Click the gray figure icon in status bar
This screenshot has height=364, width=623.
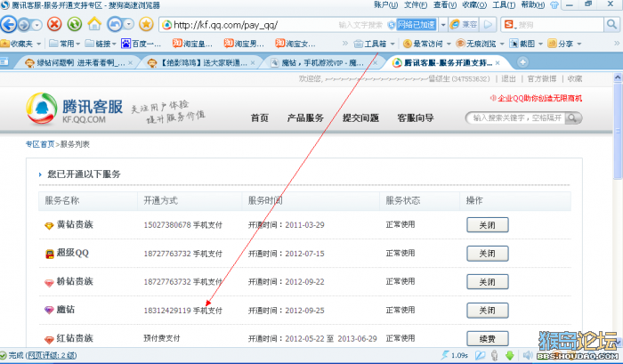(x=495, y=355)
